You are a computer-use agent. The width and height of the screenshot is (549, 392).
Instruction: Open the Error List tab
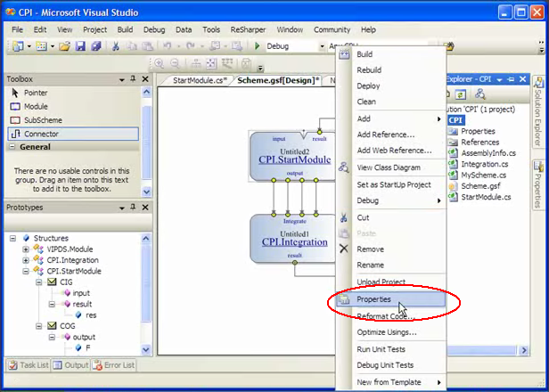pyautogui.click(x=115, y=364)
